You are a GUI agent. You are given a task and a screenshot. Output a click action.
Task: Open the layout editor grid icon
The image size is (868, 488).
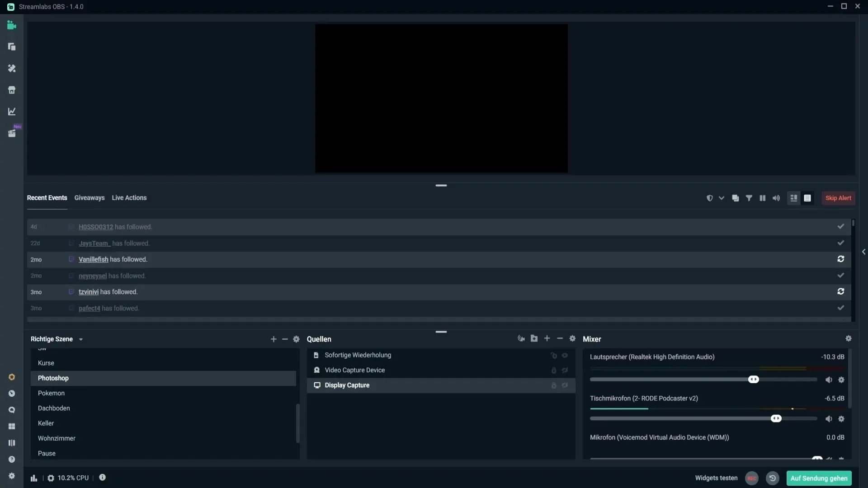(12, 427)
